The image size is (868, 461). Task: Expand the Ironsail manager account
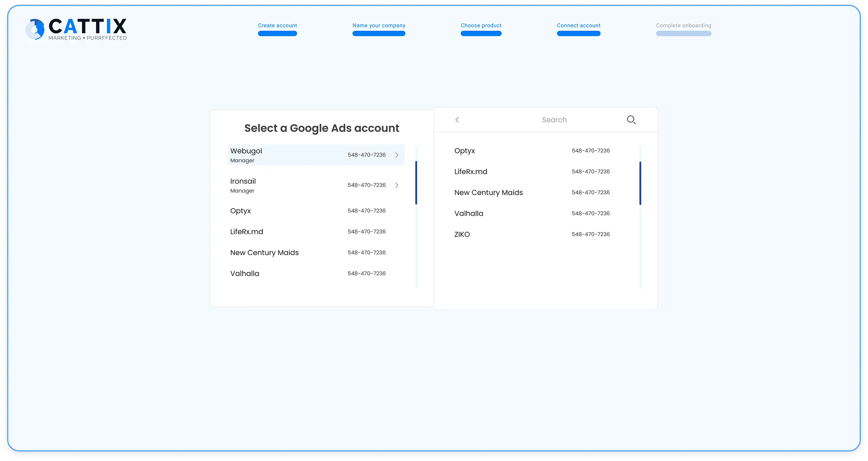[x=397, y=185]
